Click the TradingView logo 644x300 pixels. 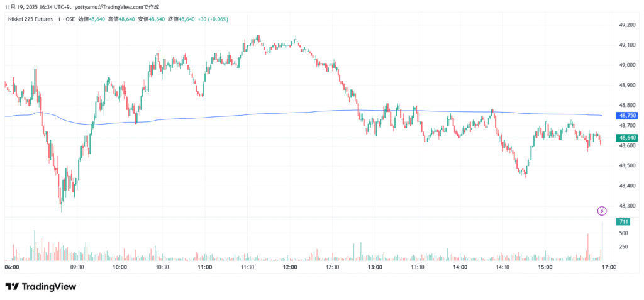click(x=41, y=287)
